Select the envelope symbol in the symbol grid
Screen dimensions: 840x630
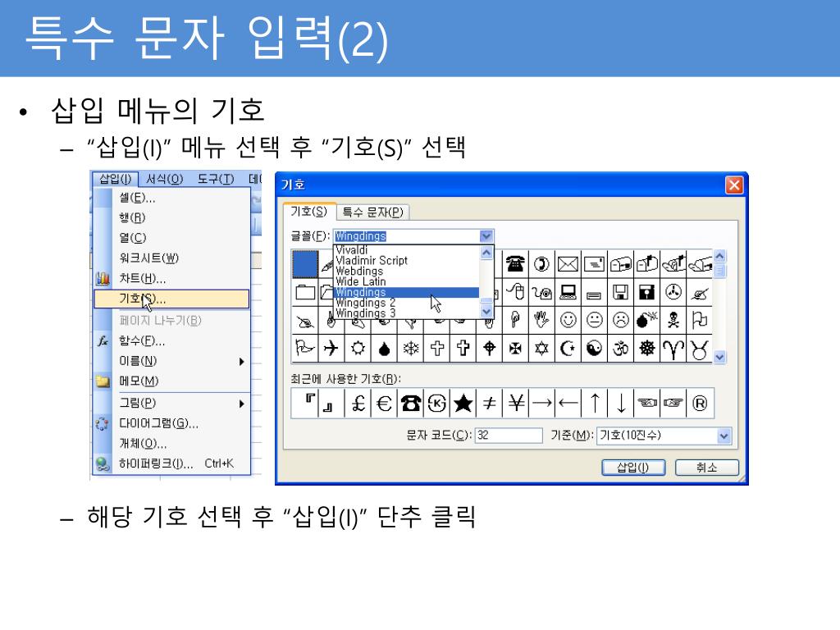pyautogui.click(x=568, y=263)
